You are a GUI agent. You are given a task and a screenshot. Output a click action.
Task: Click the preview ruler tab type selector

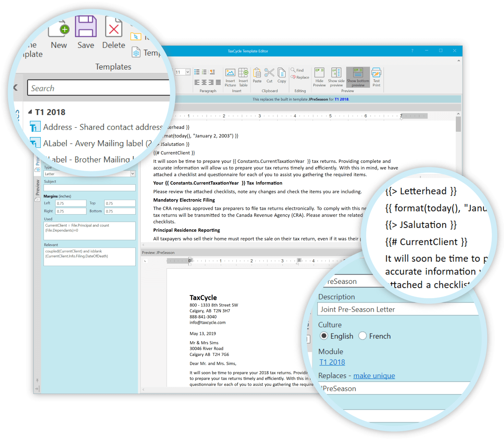[145, 261]
